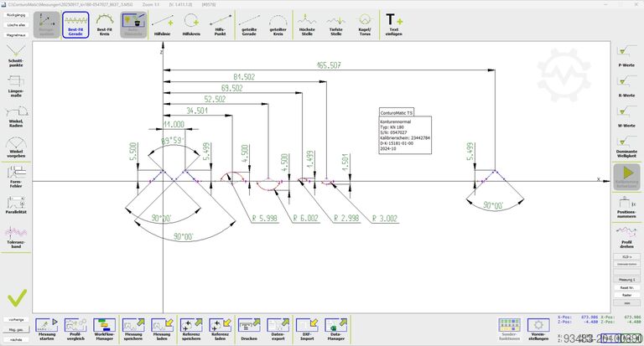
Task: Show P-Werte roughness values
Action: pos(626,55)
